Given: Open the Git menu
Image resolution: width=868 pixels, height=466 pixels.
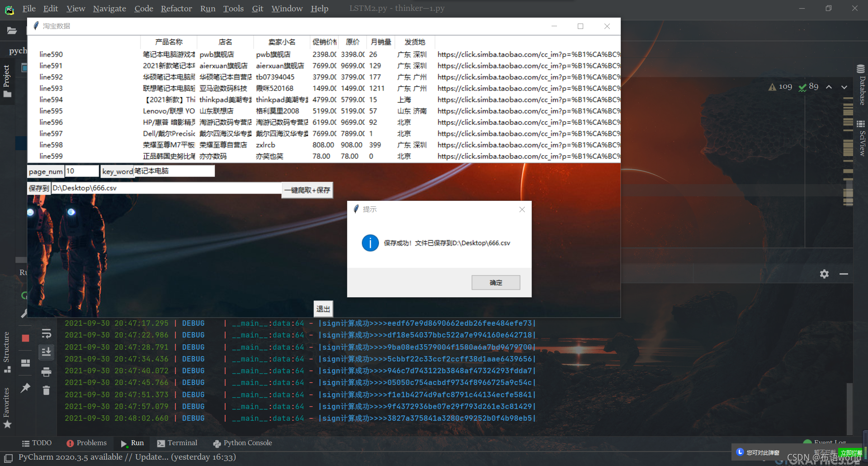Looking at the screenshot, I should pos(258,9).
